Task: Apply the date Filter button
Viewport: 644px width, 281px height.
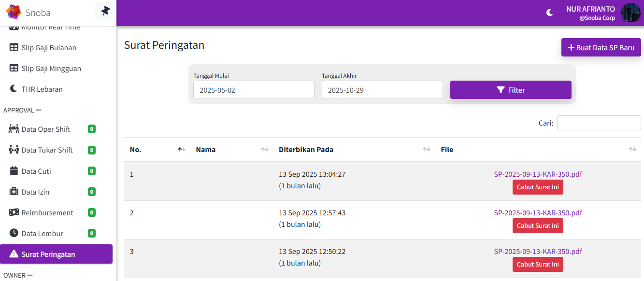Action: pos(511,90)
